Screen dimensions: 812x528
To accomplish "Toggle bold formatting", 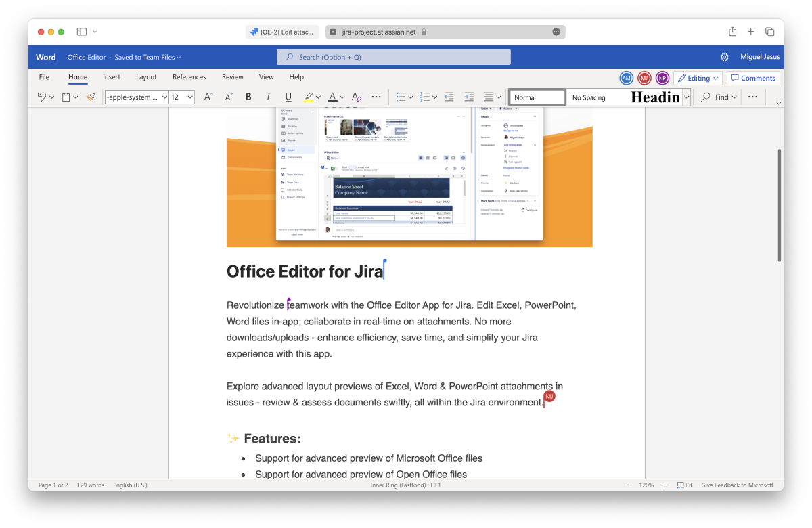I will (248, 97).
